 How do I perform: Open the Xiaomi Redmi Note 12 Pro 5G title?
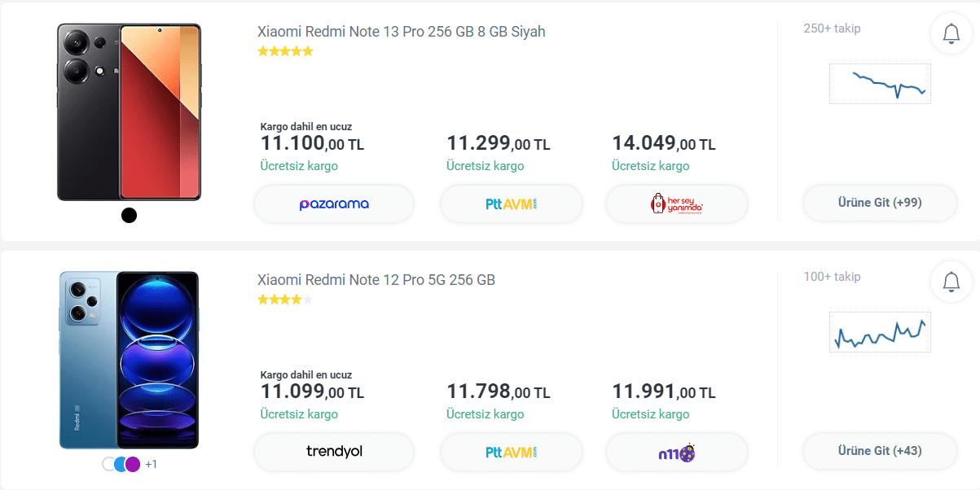376,280
